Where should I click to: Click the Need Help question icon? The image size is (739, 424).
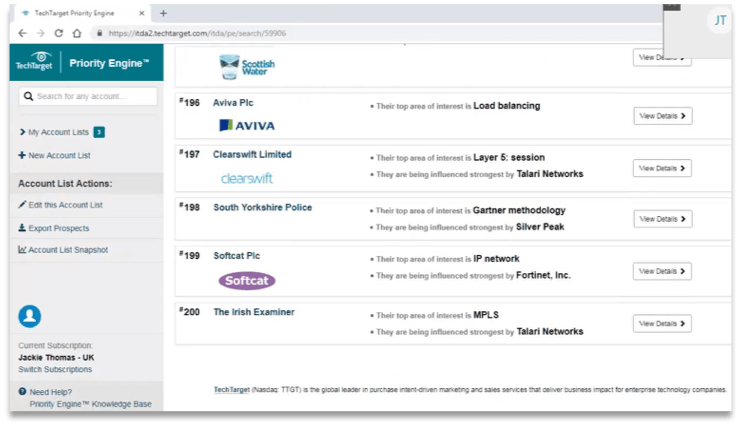tap(22, 391)
